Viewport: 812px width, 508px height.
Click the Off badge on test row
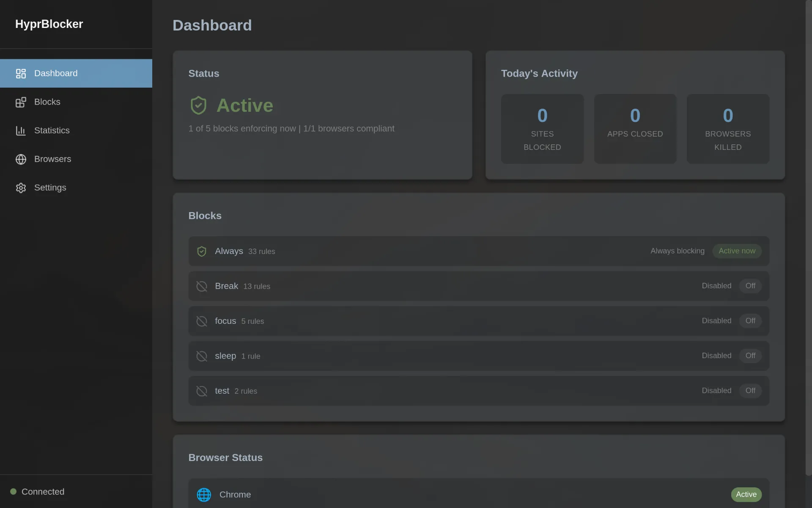[750, 391]
